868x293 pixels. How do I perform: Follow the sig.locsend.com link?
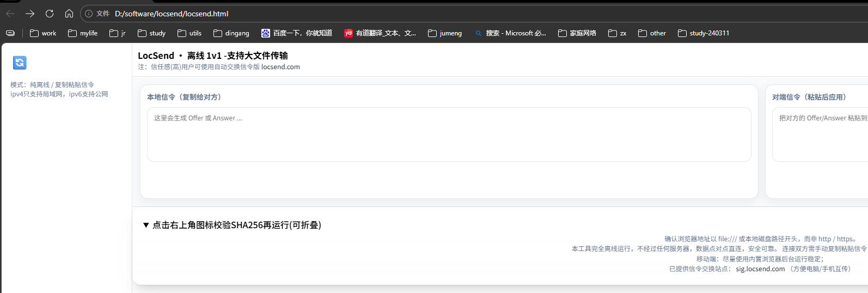[x=760, y=269]
